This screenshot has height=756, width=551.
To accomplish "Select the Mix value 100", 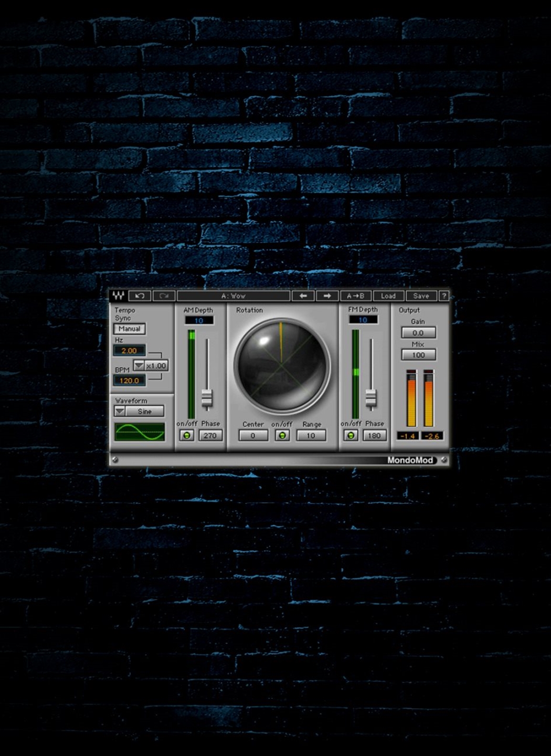I will (418, 355).
